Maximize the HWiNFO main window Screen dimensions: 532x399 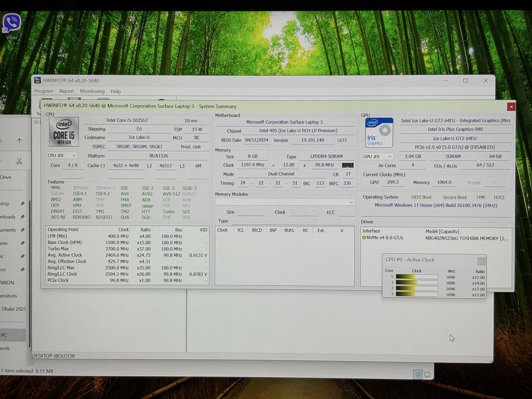[x=465, y=80]
